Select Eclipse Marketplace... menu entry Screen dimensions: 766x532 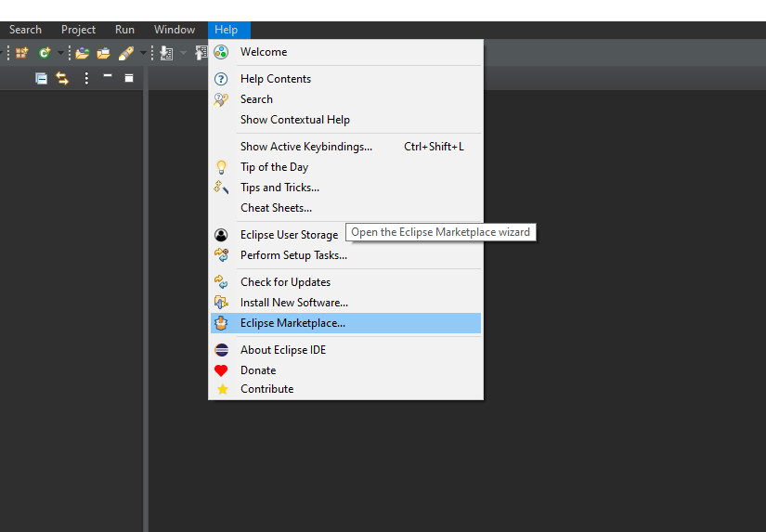tap(292, 323)
